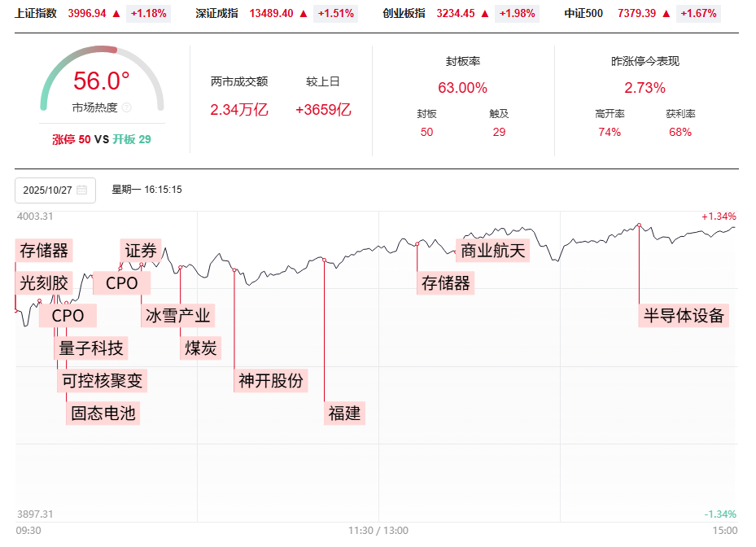Click the 开板 29 count

point(132,139)
